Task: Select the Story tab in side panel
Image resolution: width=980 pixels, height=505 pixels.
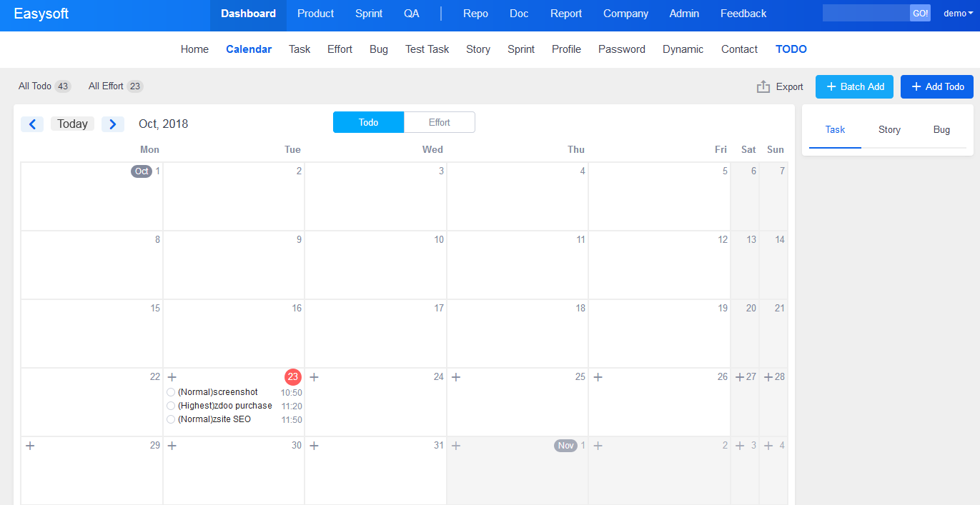Action: pyautogui.click(x=889, y=130)
